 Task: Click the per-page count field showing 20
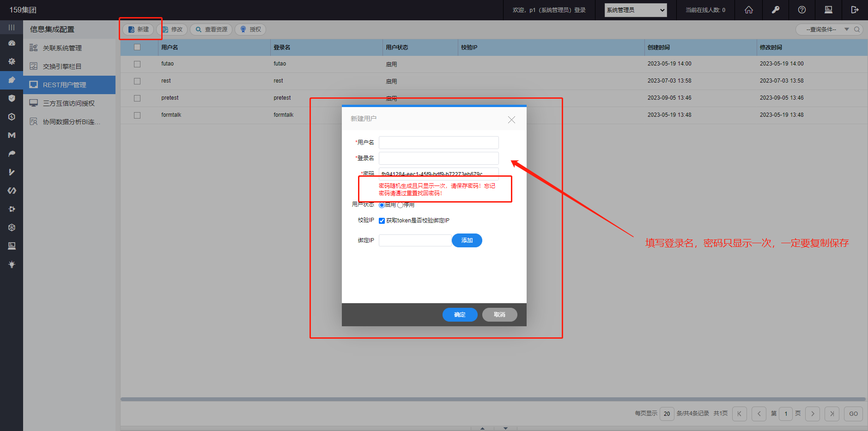667,414
